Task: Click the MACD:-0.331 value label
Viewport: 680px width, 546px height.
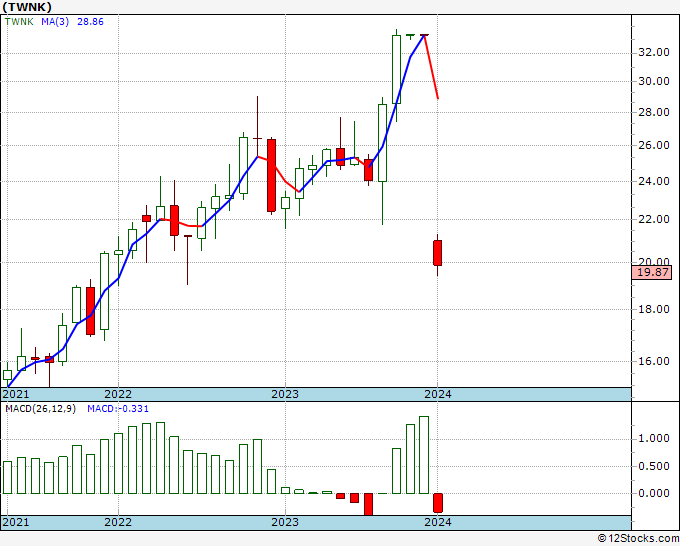Action: coord(118,409)
